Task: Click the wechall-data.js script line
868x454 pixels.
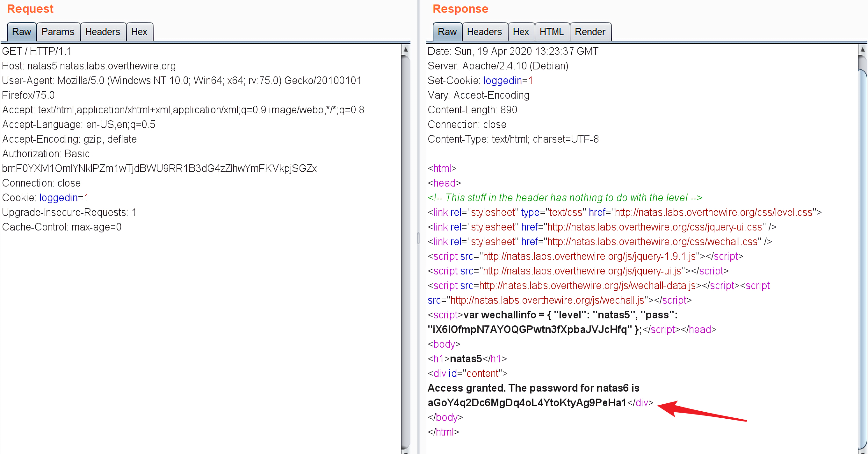Action: (x=599, y=286)
